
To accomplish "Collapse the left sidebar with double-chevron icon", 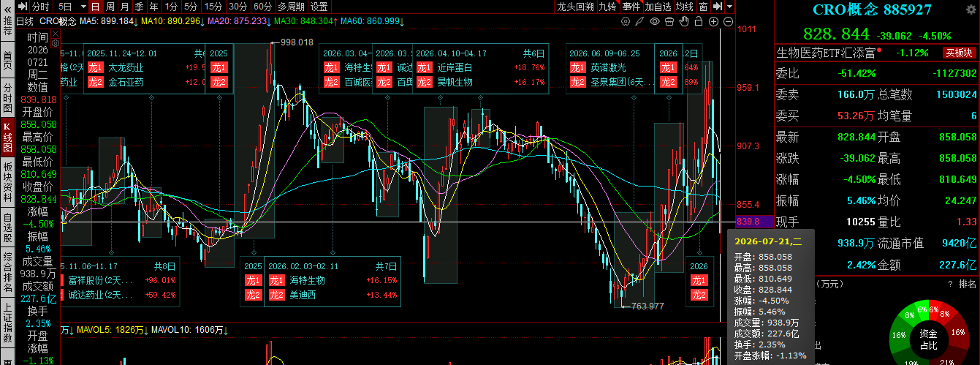I will point(7,10).
